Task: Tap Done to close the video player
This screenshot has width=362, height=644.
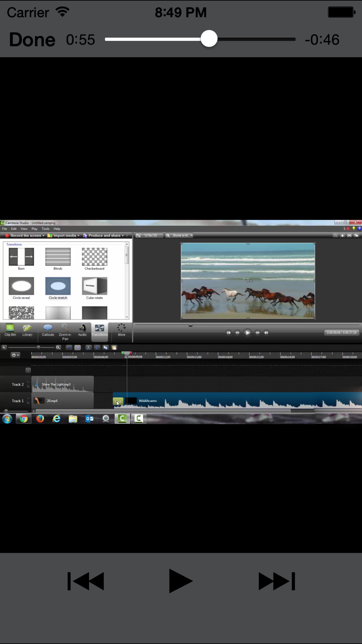Action: coord(32,39)
